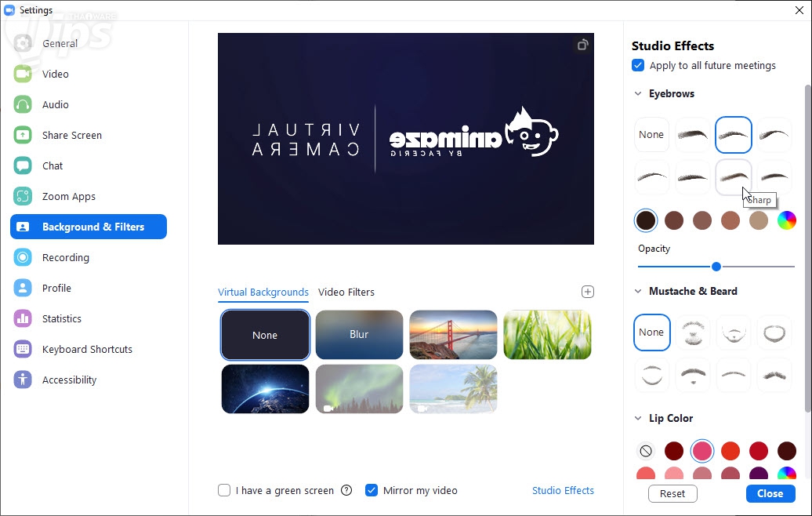Enable I have a green screen

(x=224, y=490)
